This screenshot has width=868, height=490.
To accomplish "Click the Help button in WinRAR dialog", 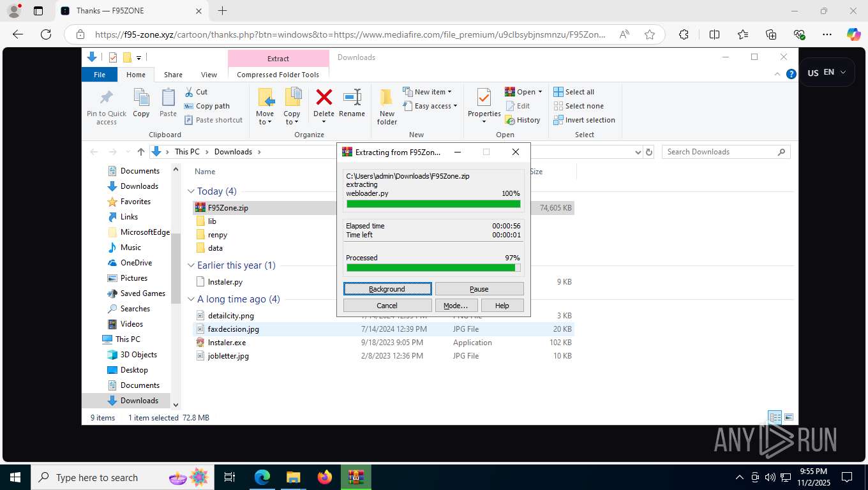I will point(502,306).
